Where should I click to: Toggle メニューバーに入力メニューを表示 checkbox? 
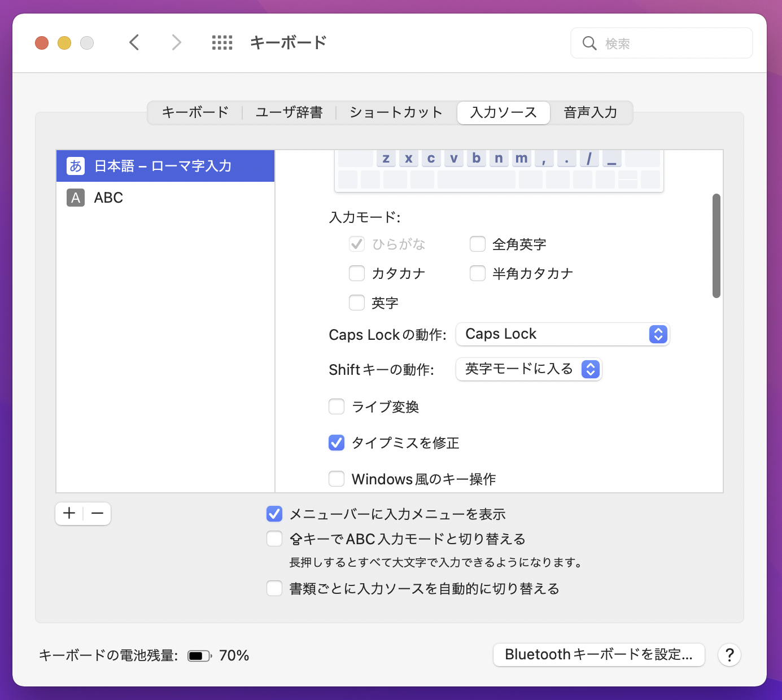[x=274, y=514]
